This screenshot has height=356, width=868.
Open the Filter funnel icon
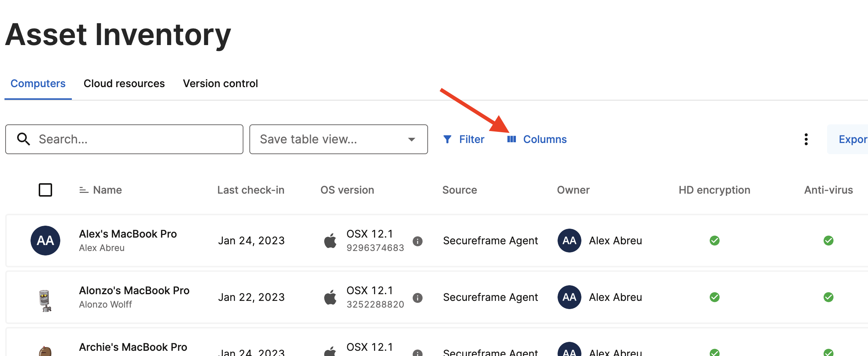(447, 139)
